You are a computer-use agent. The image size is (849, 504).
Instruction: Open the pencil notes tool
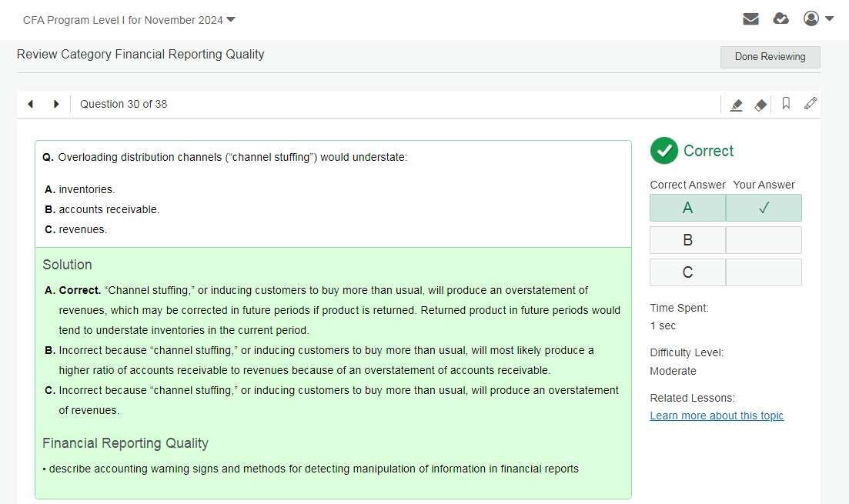pyautogui.click(x=811, y=104)
